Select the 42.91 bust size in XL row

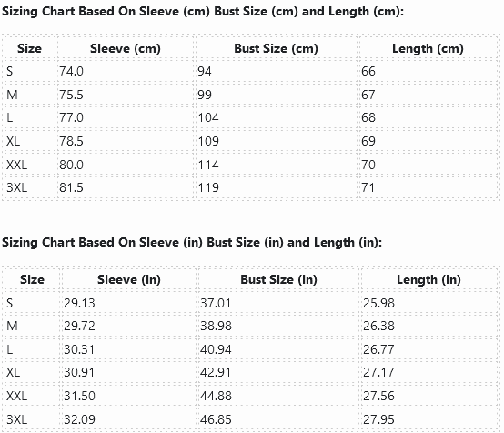(x=278, y=372)
